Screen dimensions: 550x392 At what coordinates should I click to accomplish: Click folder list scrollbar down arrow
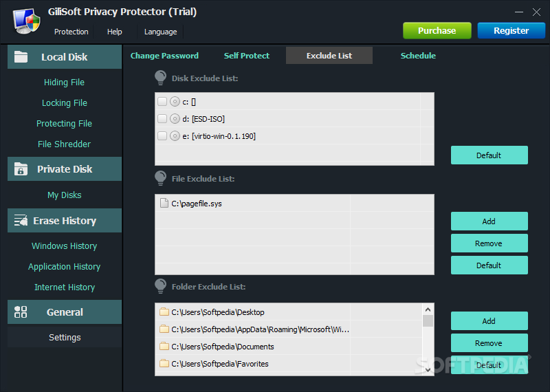point(428,369)
